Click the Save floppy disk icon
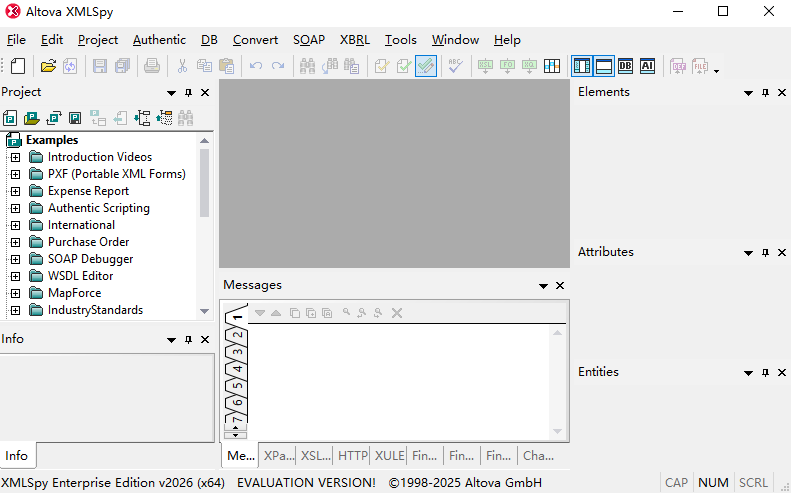 tap(100, 66)
